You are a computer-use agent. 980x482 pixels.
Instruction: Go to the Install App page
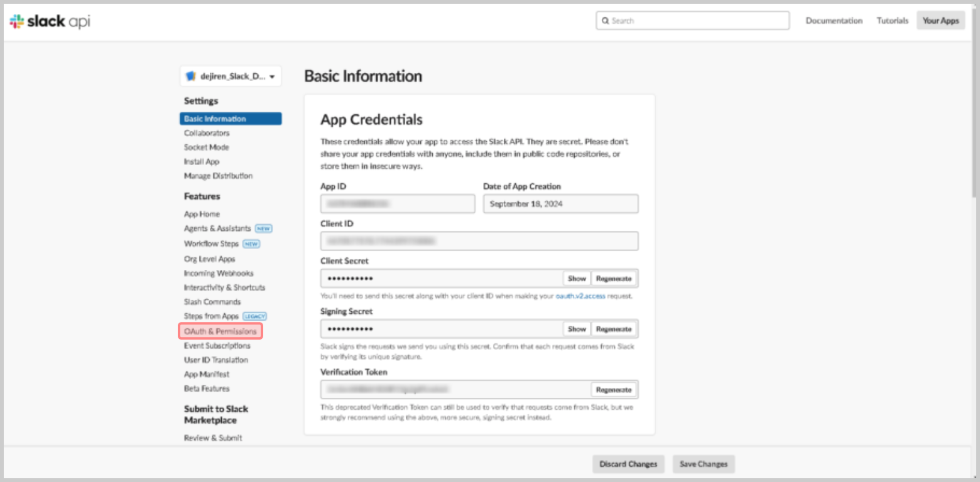tap(202, 162)
